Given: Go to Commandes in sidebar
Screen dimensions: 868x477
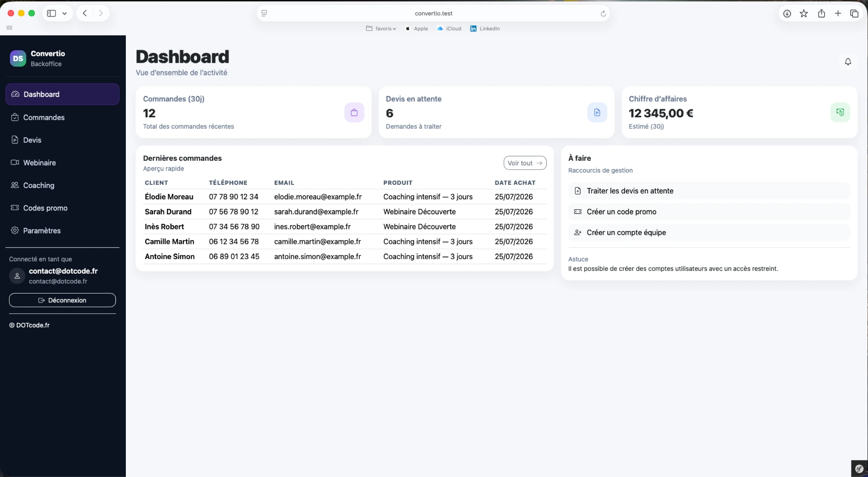Looking at the screenshot, I should [62, 117].
